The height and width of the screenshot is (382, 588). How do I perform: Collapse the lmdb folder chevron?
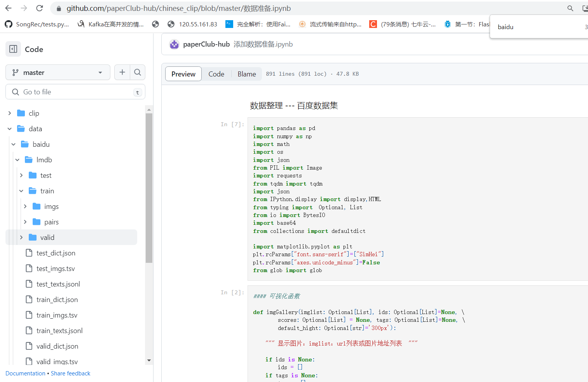click(x=17, y=160)
